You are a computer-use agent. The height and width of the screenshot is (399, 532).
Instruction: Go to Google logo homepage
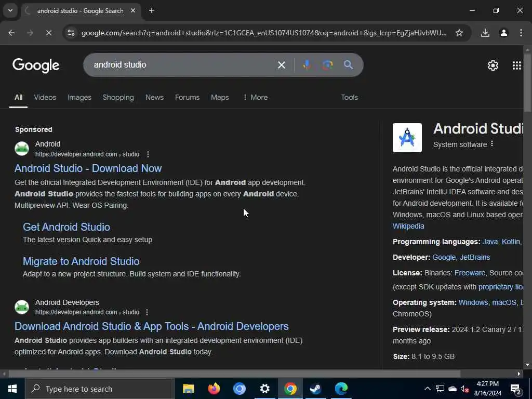click(x=36, y=65)
